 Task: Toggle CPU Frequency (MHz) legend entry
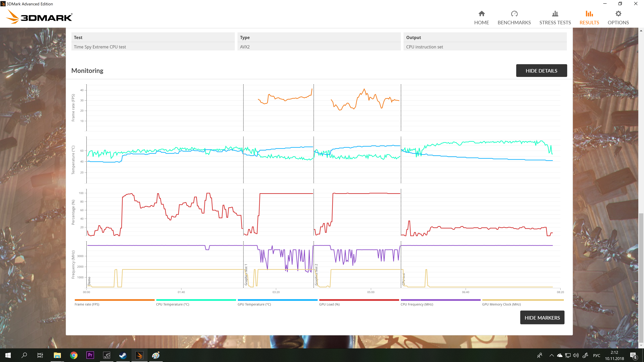pos(417,304)
